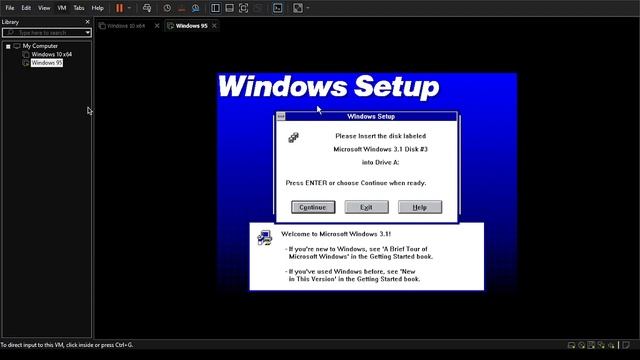The height and width of the screenshot is (360, 640).
Task: Select Windows 10 x64 in library tree
Action: [x=51, y=54]
